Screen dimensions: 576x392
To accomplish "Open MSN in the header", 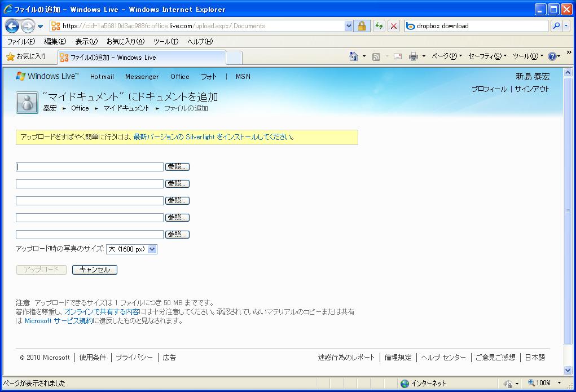I will pos(243,77).
